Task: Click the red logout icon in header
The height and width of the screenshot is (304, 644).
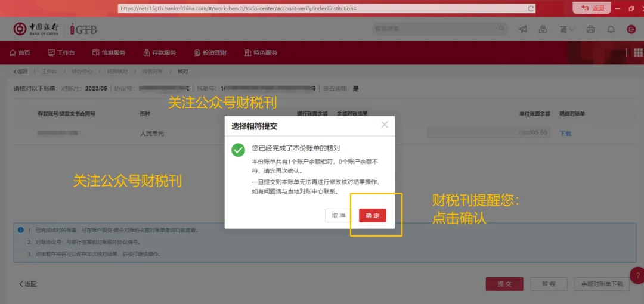Action: (631, 29)
